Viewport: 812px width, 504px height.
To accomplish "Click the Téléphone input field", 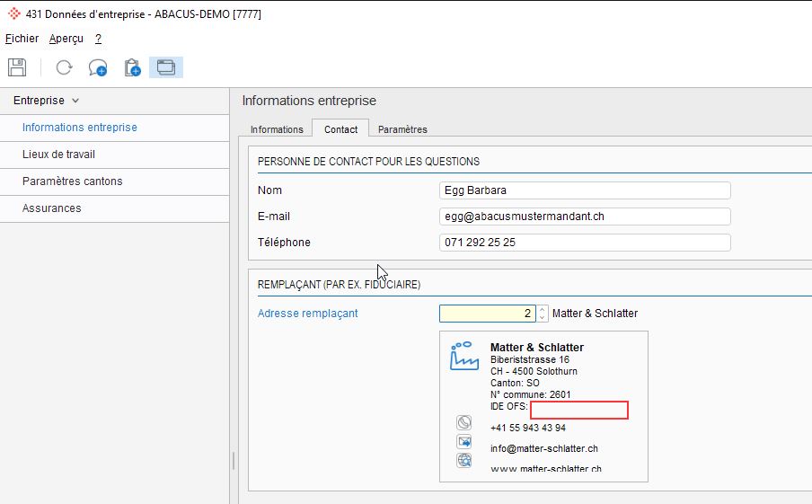I will click(585, 243).
